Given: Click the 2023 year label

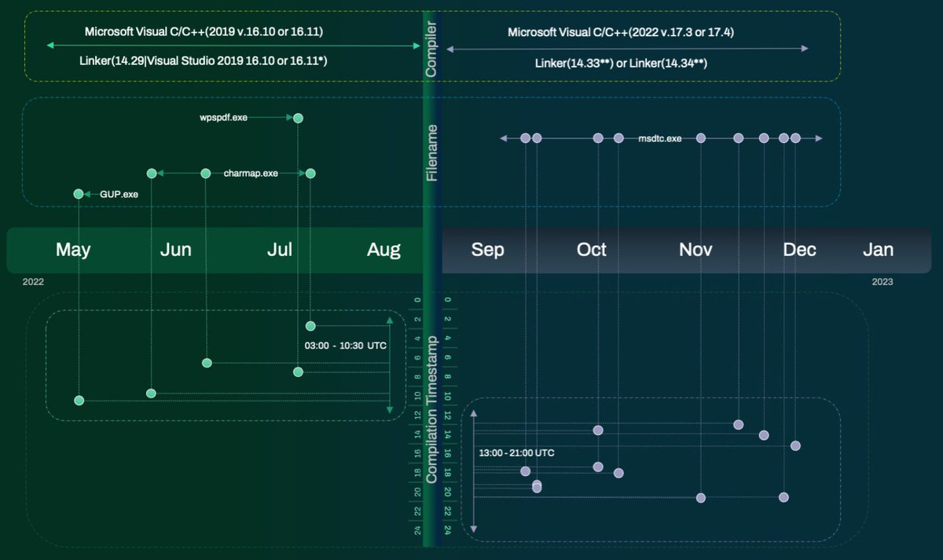Looking at the screenshot, I should point(883,281).
